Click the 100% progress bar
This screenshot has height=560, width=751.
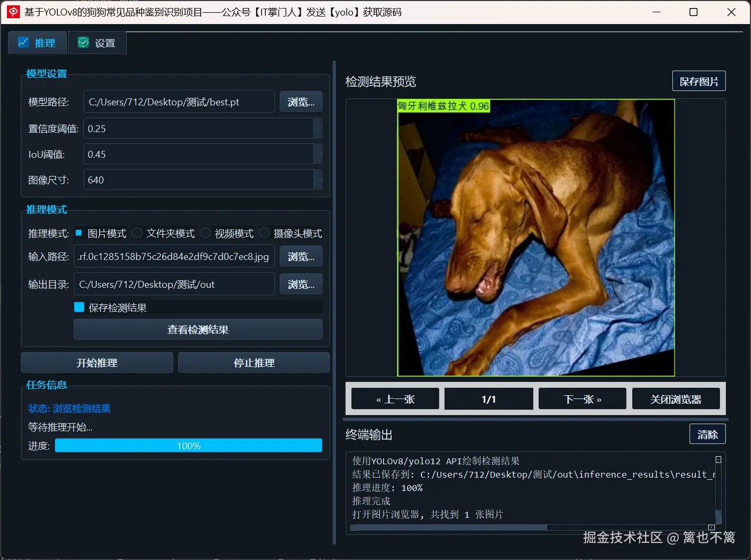coord(188,446)
